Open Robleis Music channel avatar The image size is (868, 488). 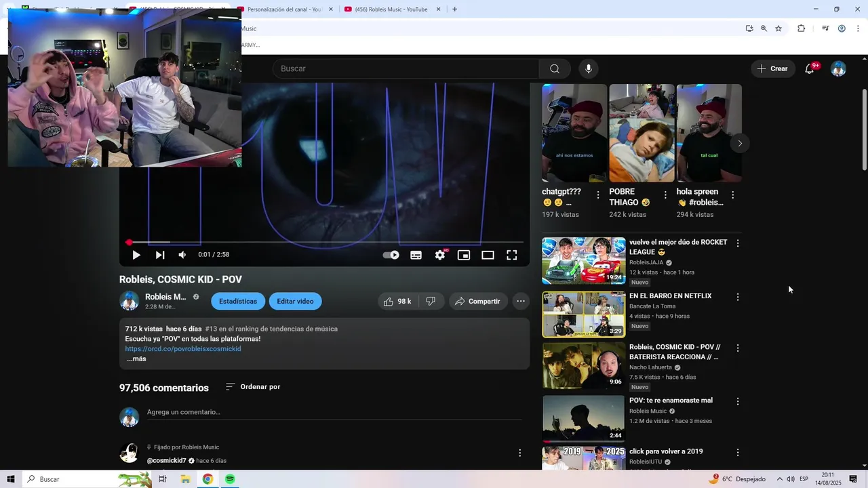[x=129, y=301]
